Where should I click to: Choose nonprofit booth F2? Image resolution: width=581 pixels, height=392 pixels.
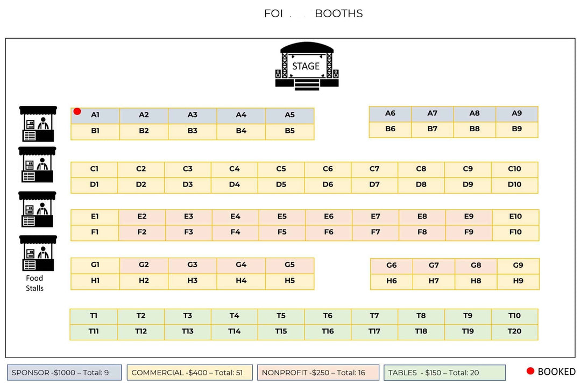[x=142, y=233]
